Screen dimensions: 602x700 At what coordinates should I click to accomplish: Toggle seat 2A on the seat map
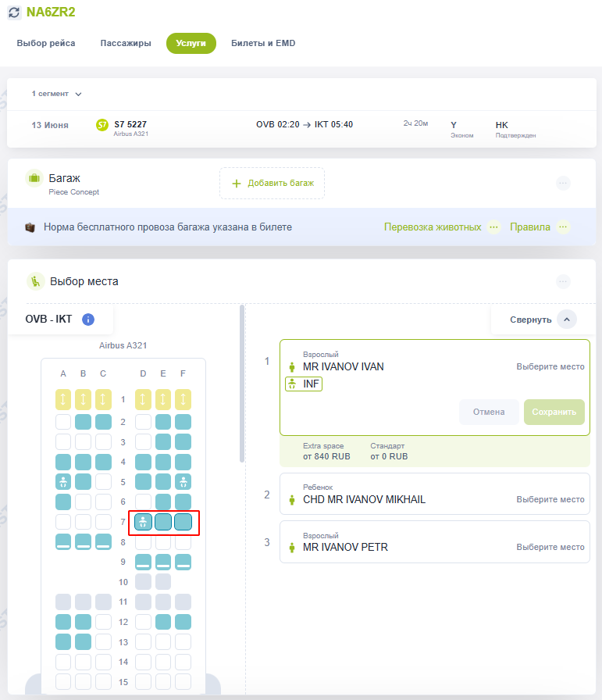63,423
